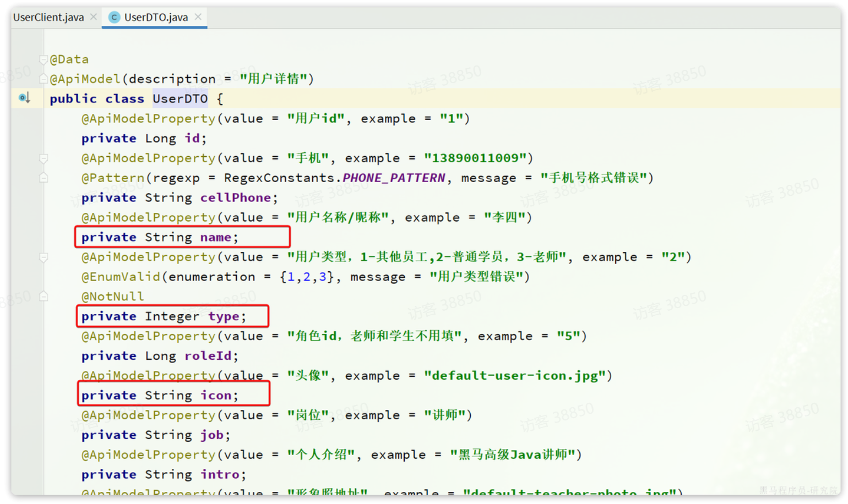The image size is (848, 504).
Task: Collapse fold marker at the 手机 ApiModelProperty line
Action: tap(44, 158)
